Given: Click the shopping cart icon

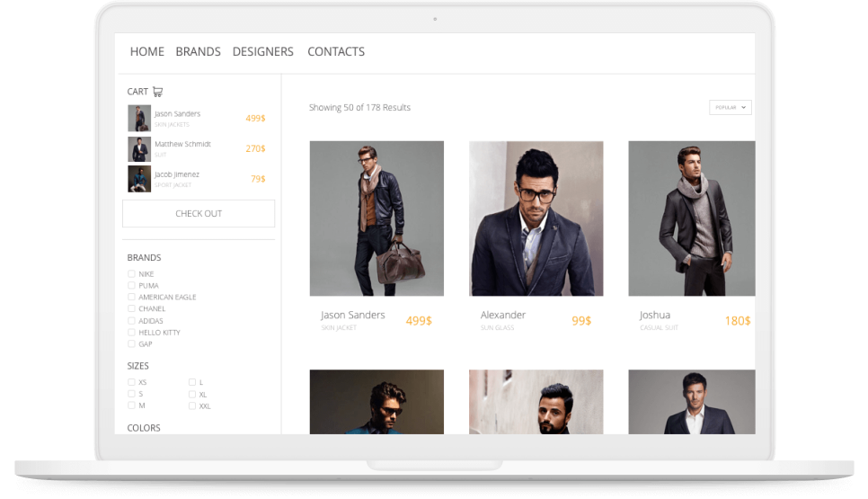Looking at the screenshot, I should (158, 92).
